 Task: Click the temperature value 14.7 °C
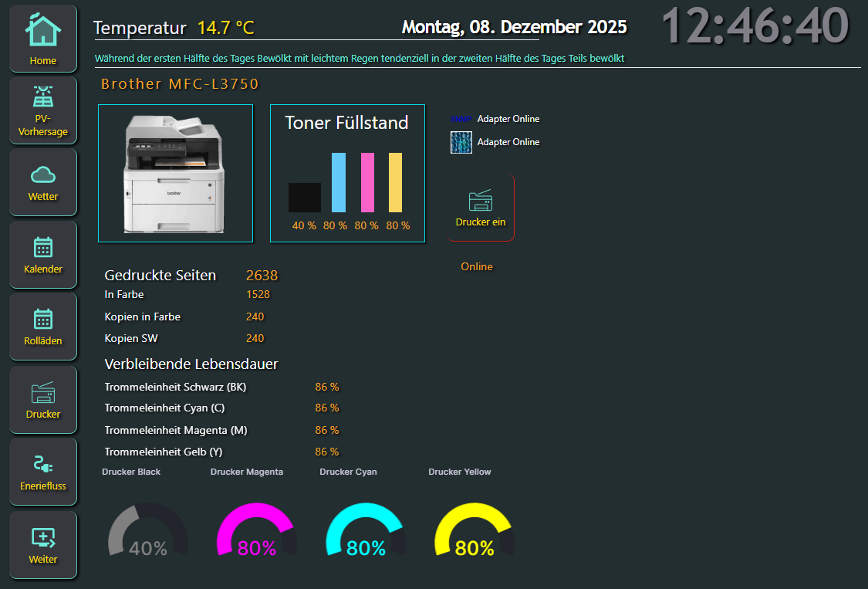click(226, 28)
